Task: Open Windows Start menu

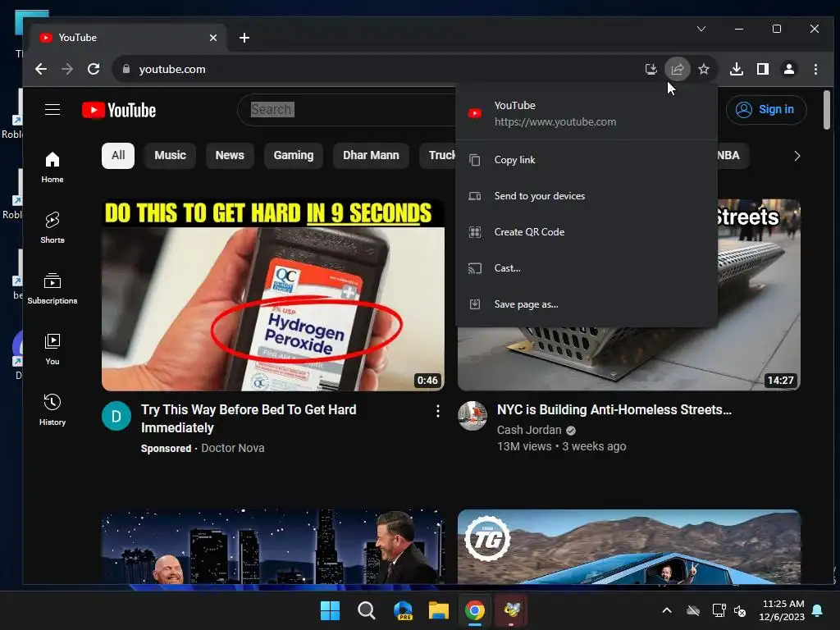Action: coord(330,610)
